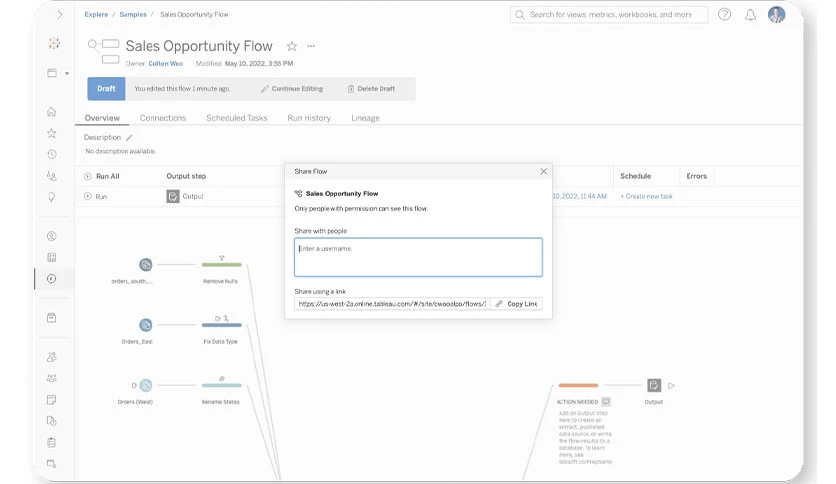Click the Schedule column header
The height and width of the screenshot is (484, 836).
tap(636, 176)
